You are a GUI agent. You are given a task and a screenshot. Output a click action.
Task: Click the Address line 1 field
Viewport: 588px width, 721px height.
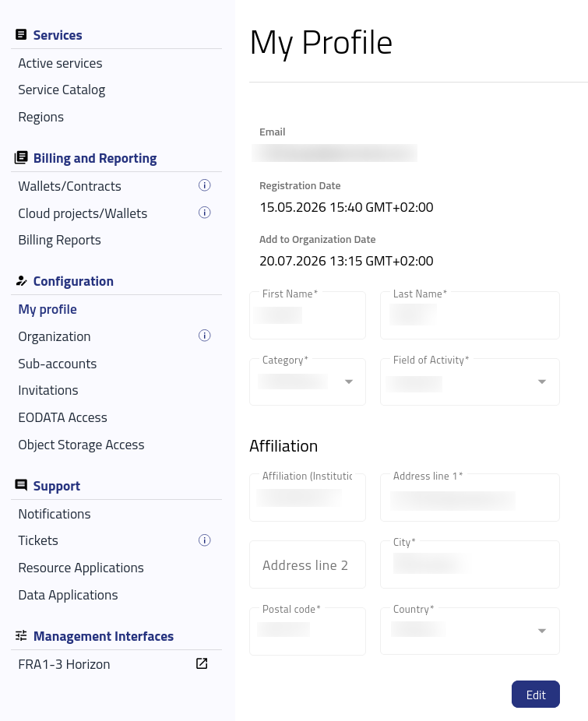[x=470, y=498]
